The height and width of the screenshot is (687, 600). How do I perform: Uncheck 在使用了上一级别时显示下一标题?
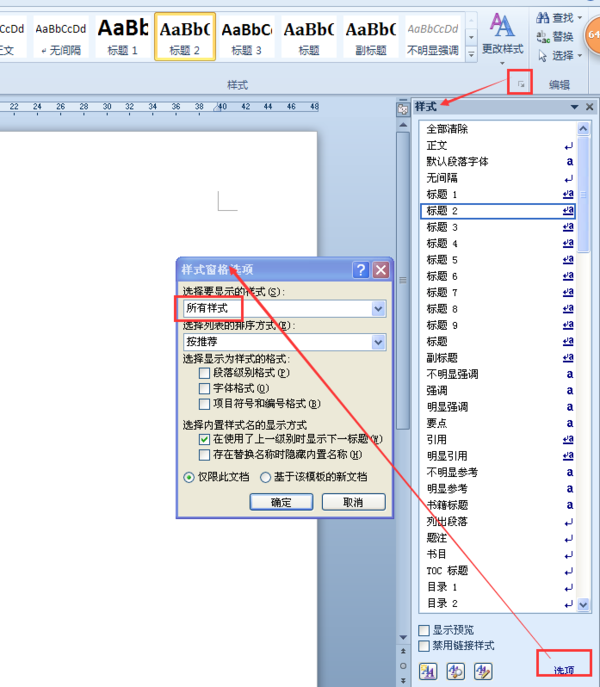204,439
